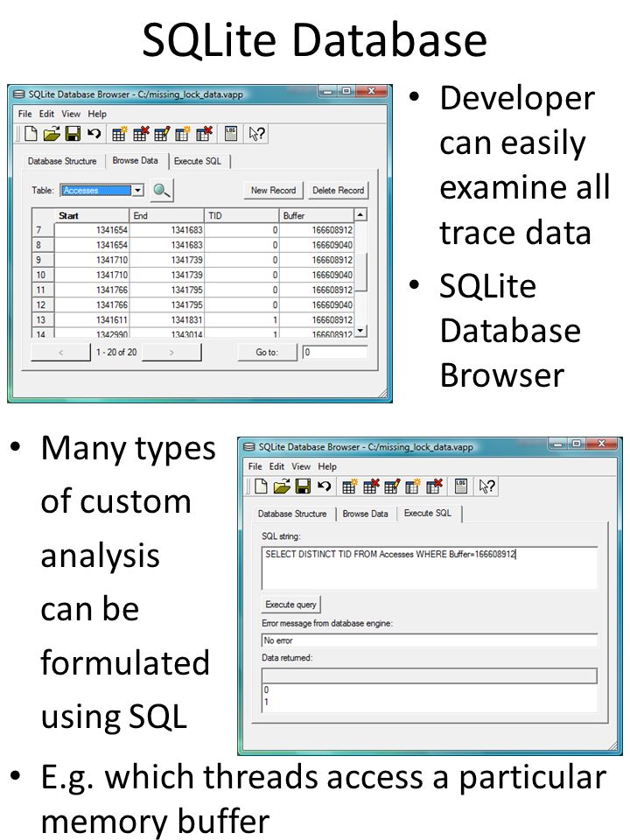This screenshot has width=630, height=840.
Task: Click the Go to record number input field
Action: (335, 352)
